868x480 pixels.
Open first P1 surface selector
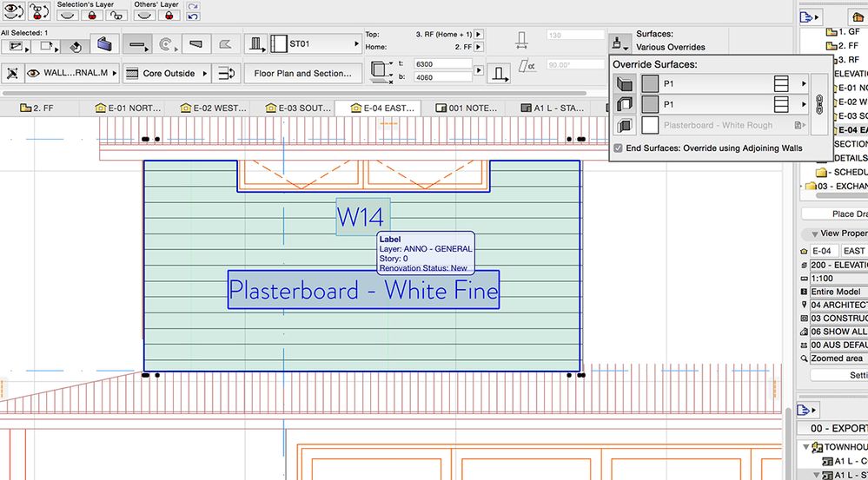726,84
